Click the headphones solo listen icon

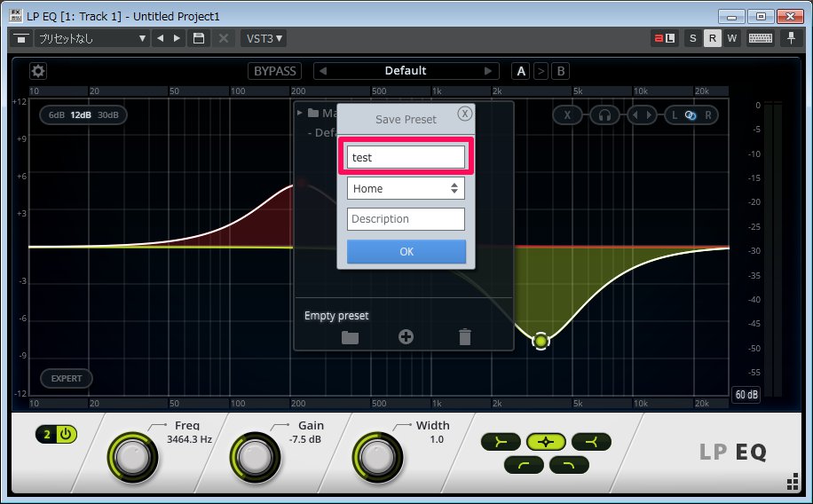pos(604,114)
